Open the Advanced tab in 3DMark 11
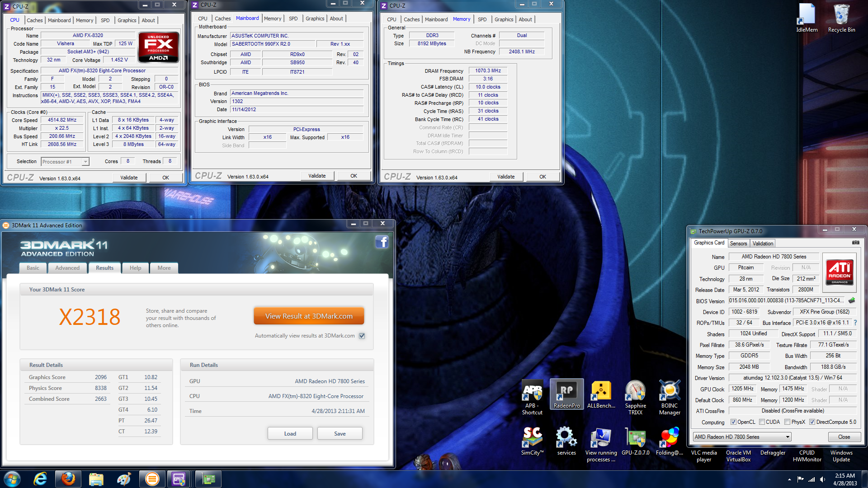868x488 pixels. [67, 268]
